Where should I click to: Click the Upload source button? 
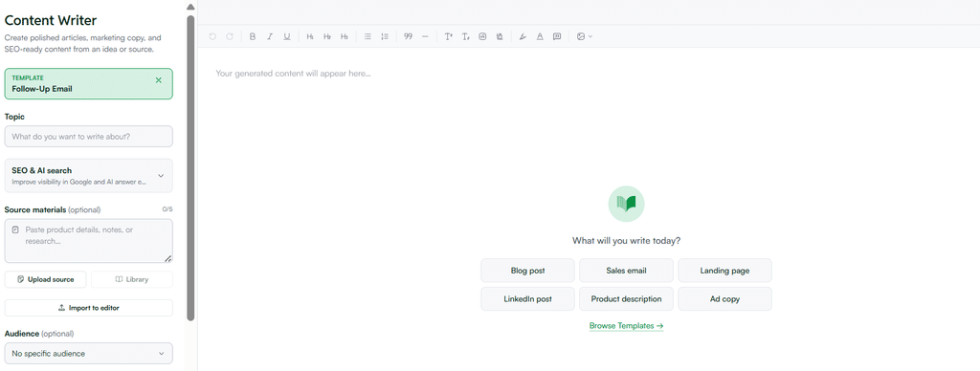(x=46, y=279)
